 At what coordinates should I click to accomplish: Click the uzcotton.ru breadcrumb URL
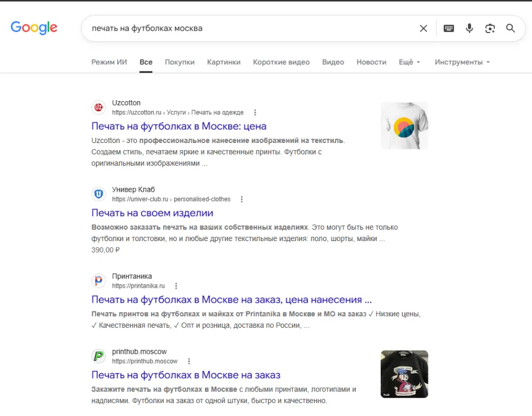tap(178, 113)
